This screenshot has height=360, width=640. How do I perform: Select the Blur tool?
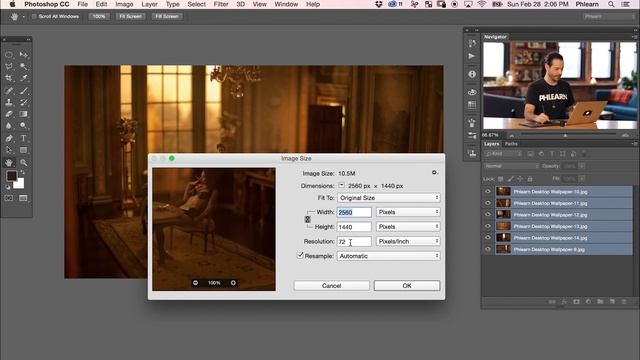(9, 126)
